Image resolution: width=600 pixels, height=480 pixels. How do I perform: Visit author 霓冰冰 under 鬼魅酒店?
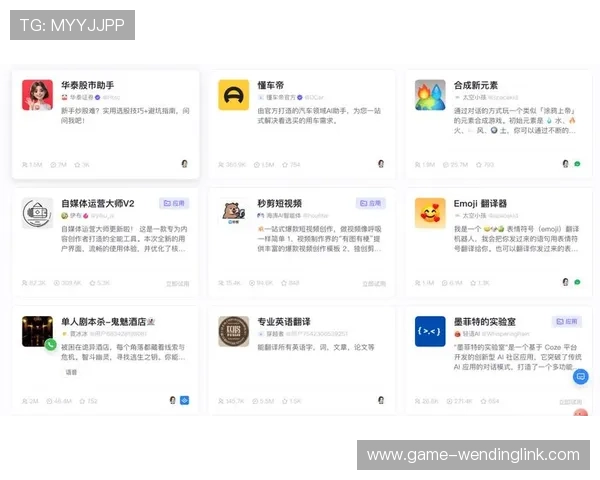[x=78, y=334]
